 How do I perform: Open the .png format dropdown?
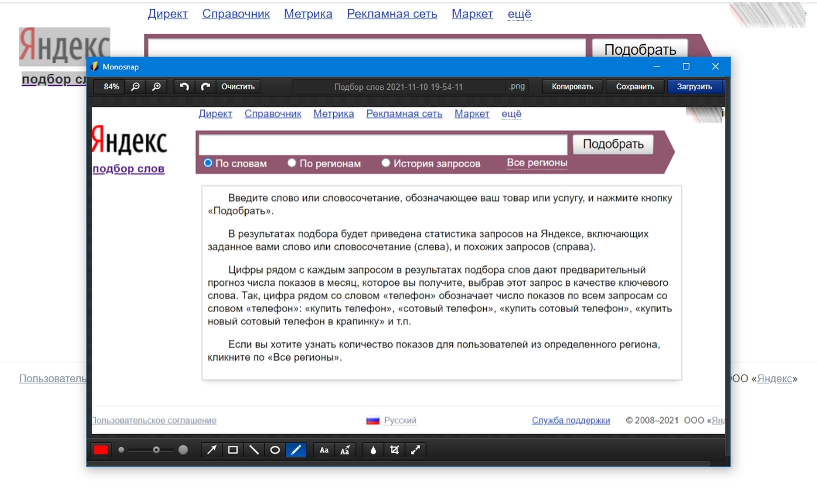518,86
